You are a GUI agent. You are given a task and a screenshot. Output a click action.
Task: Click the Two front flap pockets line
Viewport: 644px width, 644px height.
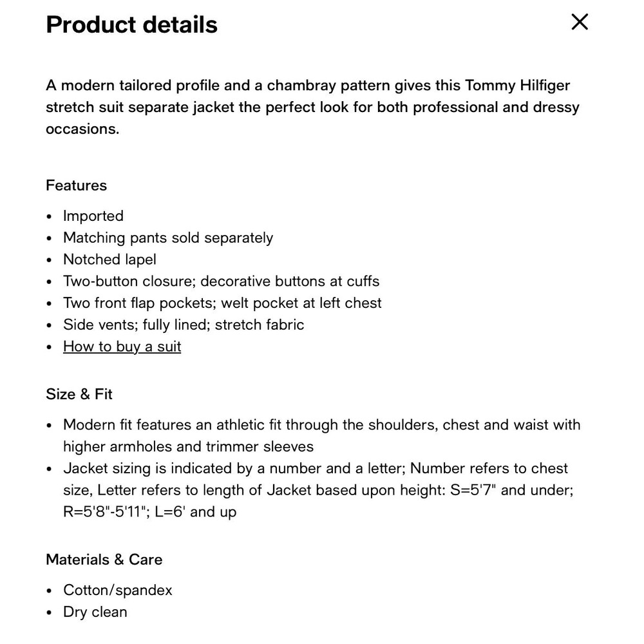(222, 303)
